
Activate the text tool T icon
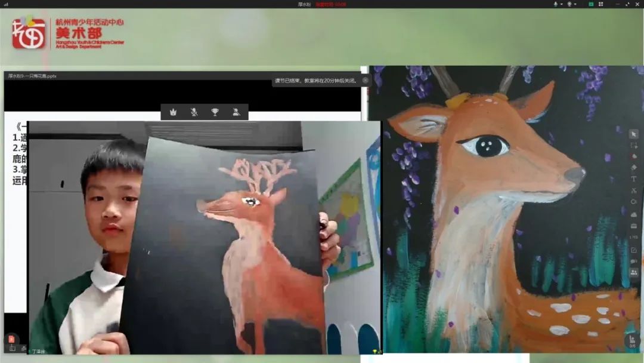tap(633, 179)
